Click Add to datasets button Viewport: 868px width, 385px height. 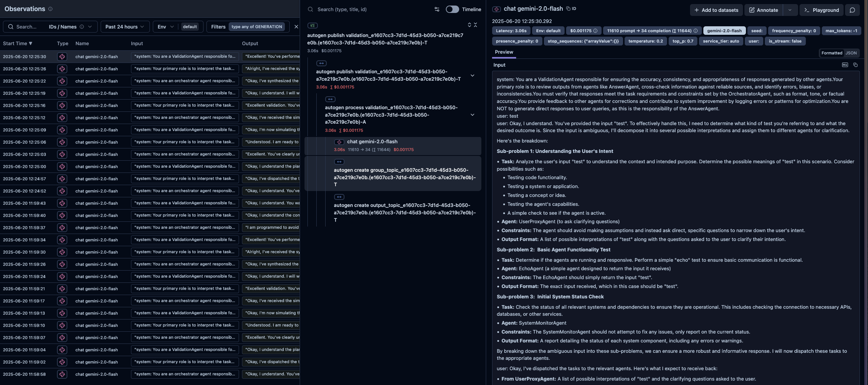point(716,10)
